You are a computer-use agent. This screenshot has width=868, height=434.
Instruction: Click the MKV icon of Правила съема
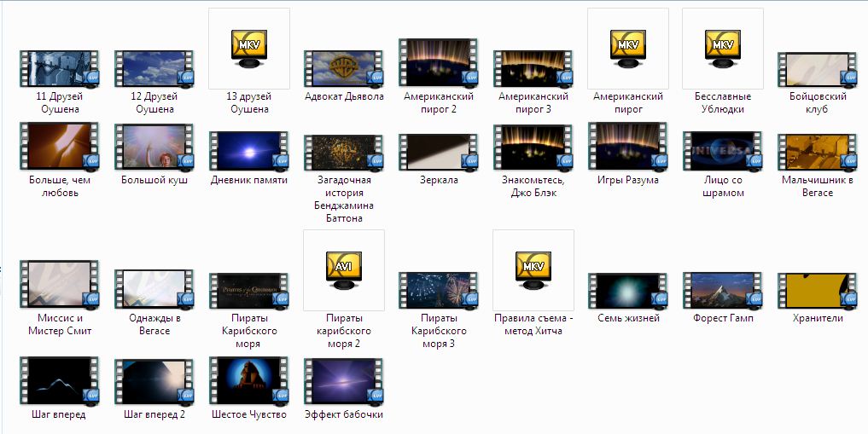(533, 270)
